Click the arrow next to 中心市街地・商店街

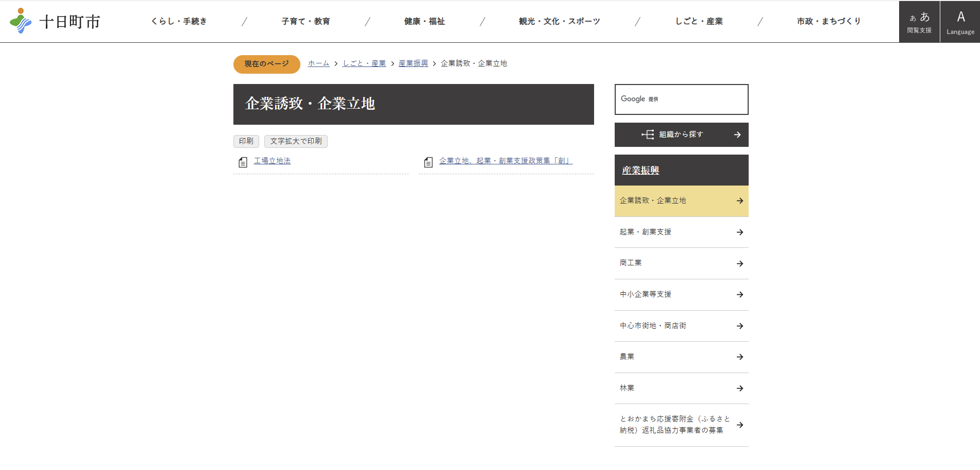[x=740, y=326]
